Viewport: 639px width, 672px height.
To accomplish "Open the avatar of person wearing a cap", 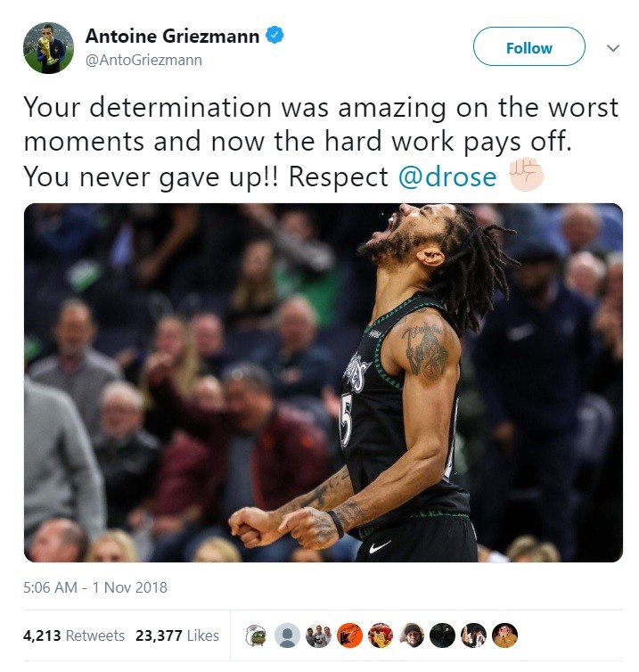I will tap(412, 635).
